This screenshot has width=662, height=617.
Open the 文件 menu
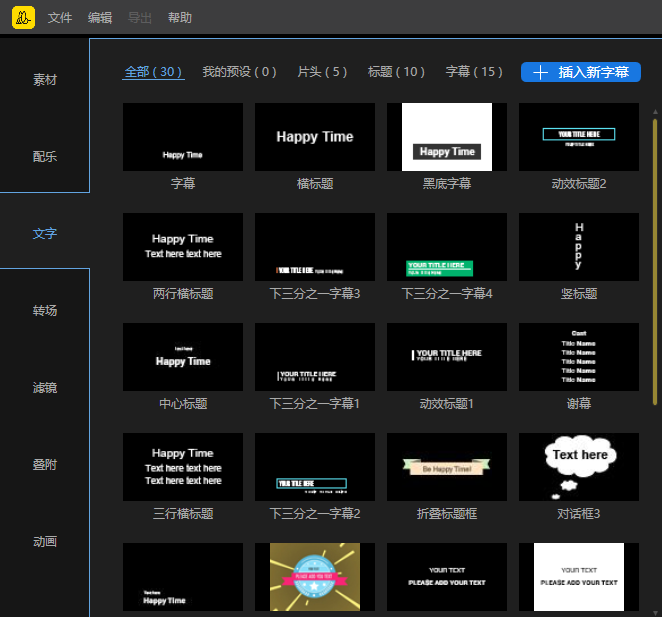60,18
